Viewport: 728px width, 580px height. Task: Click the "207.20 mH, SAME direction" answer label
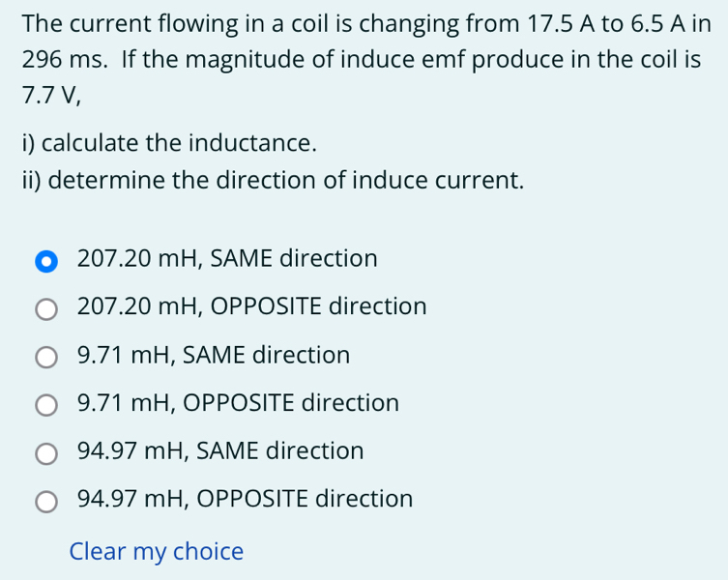point(227,259)
